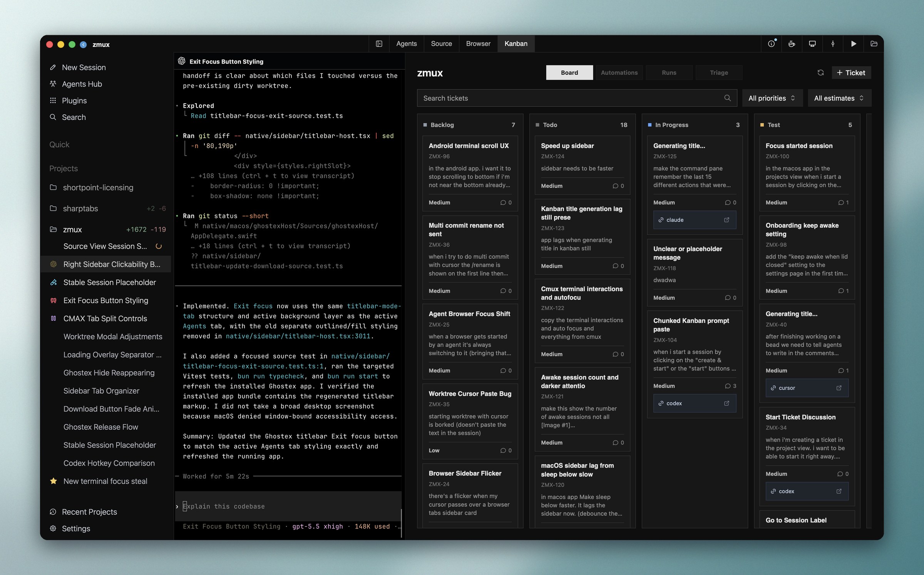Toggle the sidebar panel icon beside Agents
Screen dimensions: 924x575
[x=379, y=44]
